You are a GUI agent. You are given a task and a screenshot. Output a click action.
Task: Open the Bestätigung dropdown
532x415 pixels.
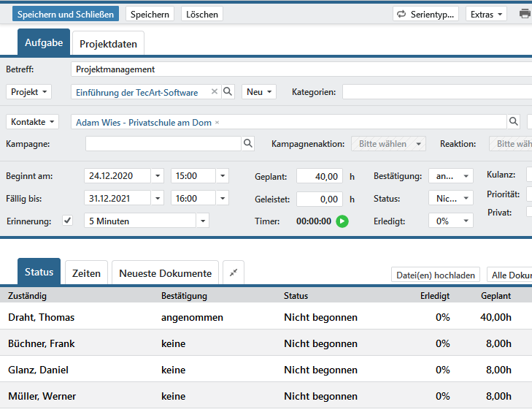click(x=450, y=176)
